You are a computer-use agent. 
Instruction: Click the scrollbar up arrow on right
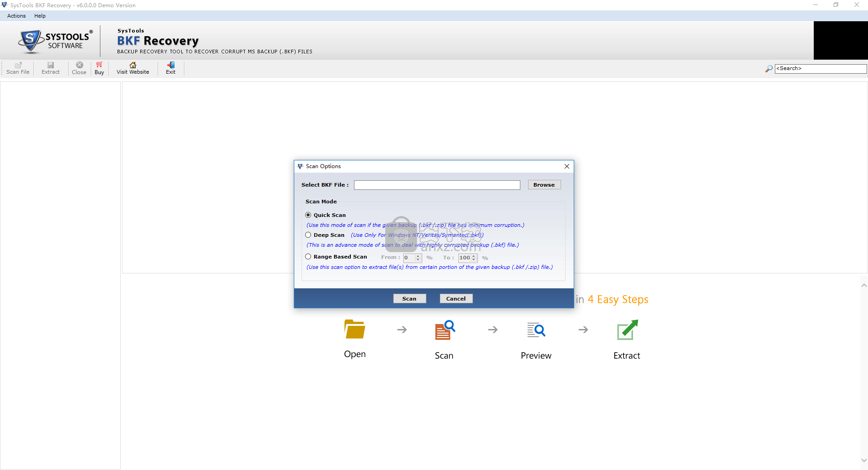coord(864,286)
